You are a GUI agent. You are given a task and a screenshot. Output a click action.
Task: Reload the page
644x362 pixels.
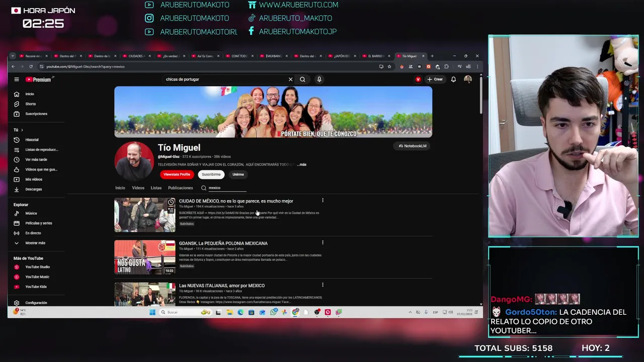(x=31, y=66)
